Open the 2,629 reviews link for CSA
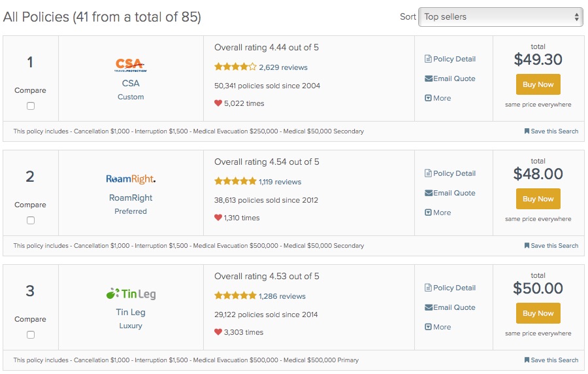Image resolution: width=588 pixels, height=374 pixels. (x=283, y=67)
